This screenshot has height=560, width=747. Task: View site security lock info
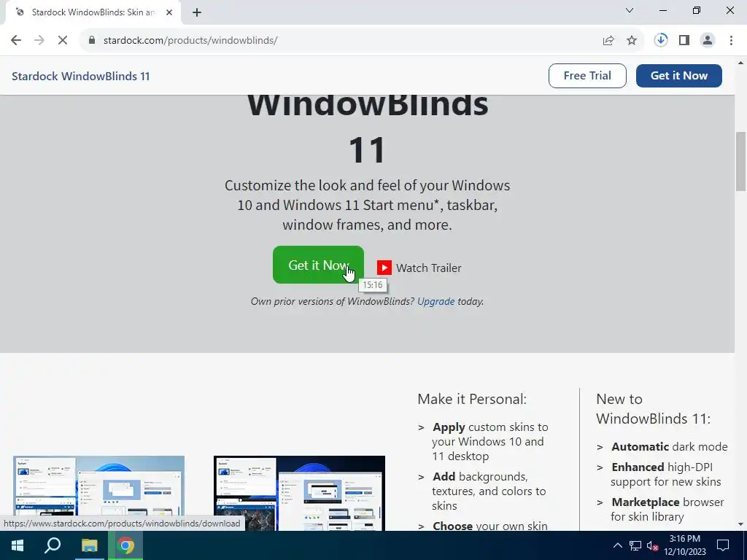(92, 41)
